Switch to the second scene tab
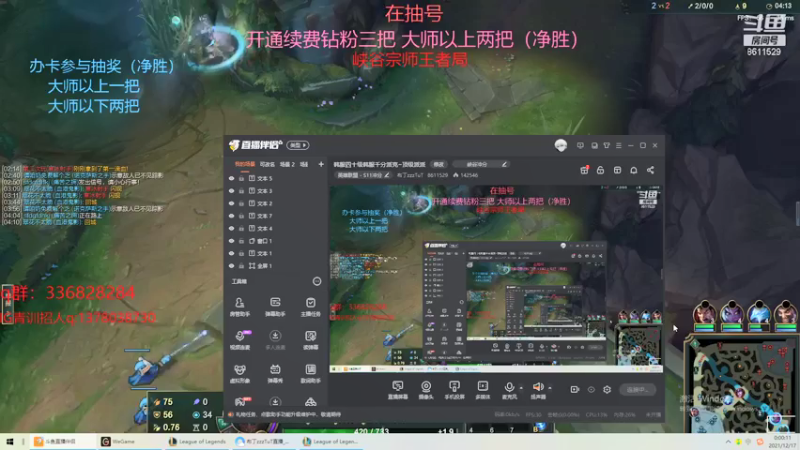This screenshot has height=450, width=800. pyautogui.click(x=267, y=164)
